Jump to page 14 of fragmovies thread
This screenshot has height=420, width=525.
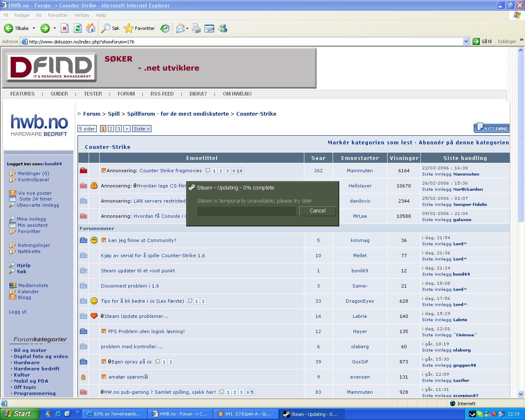(237, 171)
